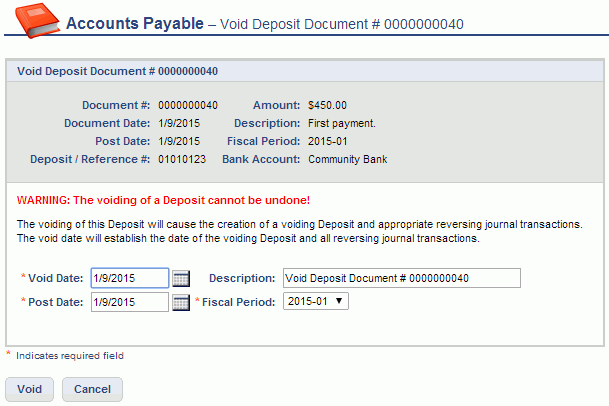Click into the Void Date input field
Viewport: 609px width, 406px height.
[129, 278]
